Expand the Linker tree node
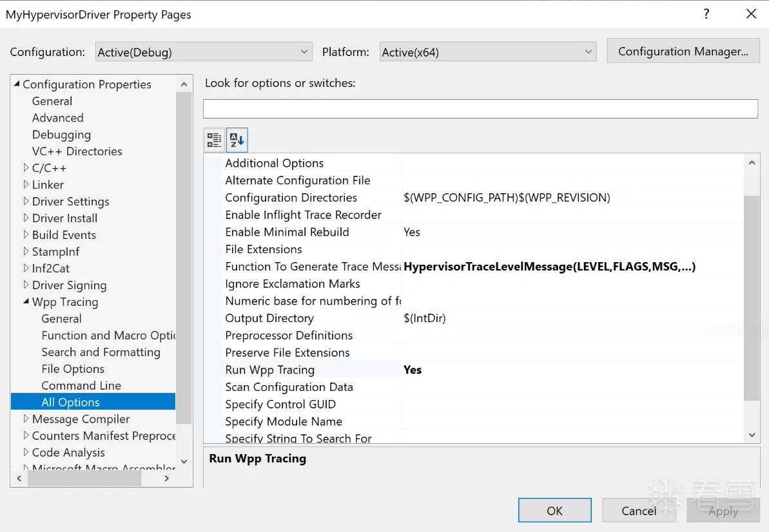 pos(26,185)
